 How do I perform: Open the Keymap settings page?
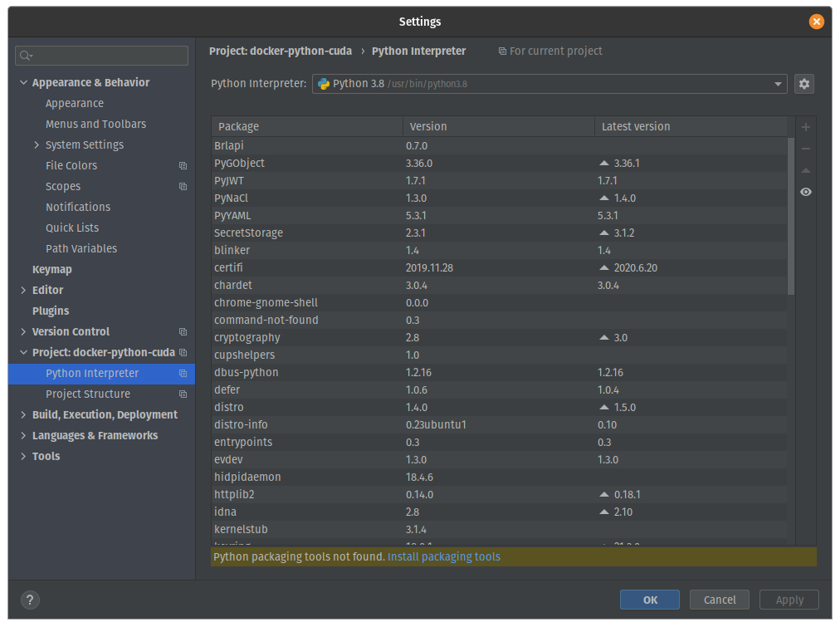[51, 269]
